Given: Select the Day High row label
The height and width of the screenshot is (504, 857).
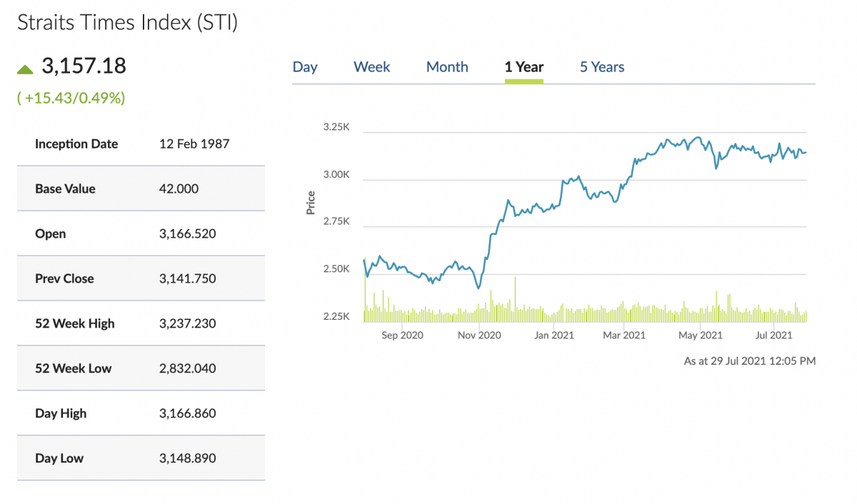Looking at the screenshot, I should pyautogui.click(x=61, y=414).
